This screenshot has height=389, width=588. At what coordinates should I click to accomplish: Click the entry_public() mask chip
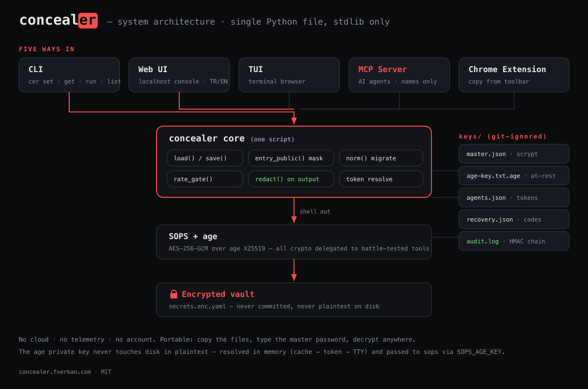pos(291,158)
